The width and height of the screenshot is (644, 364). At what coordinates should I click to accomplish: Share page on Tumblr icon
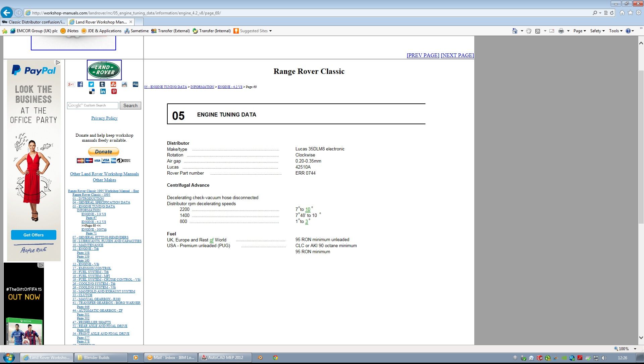(x=102, y=84)
